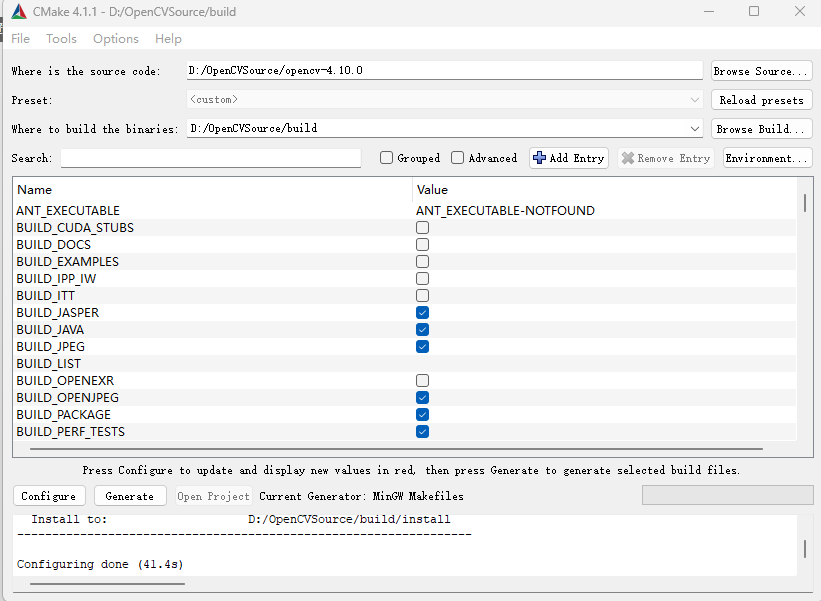Click the plus icon on Add Entry

(x=539, y=158)
